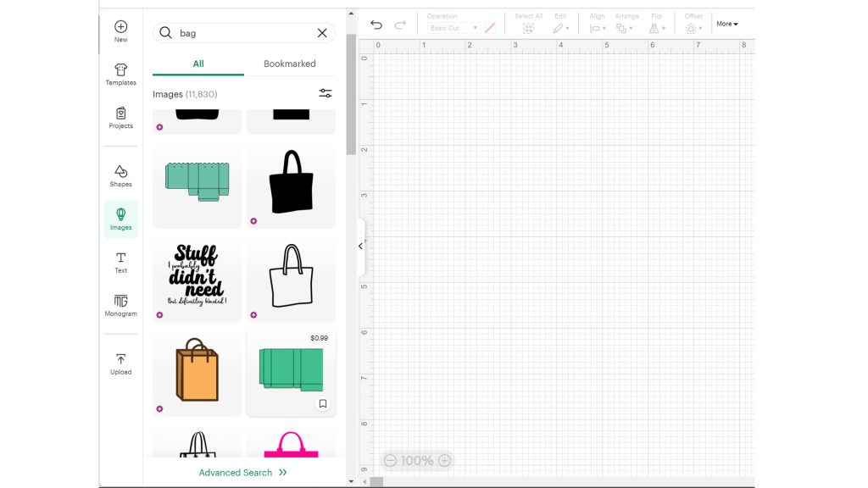Bookmark the $0.99 green bag template
The image size is (868, 488).
tap(322, 404)
